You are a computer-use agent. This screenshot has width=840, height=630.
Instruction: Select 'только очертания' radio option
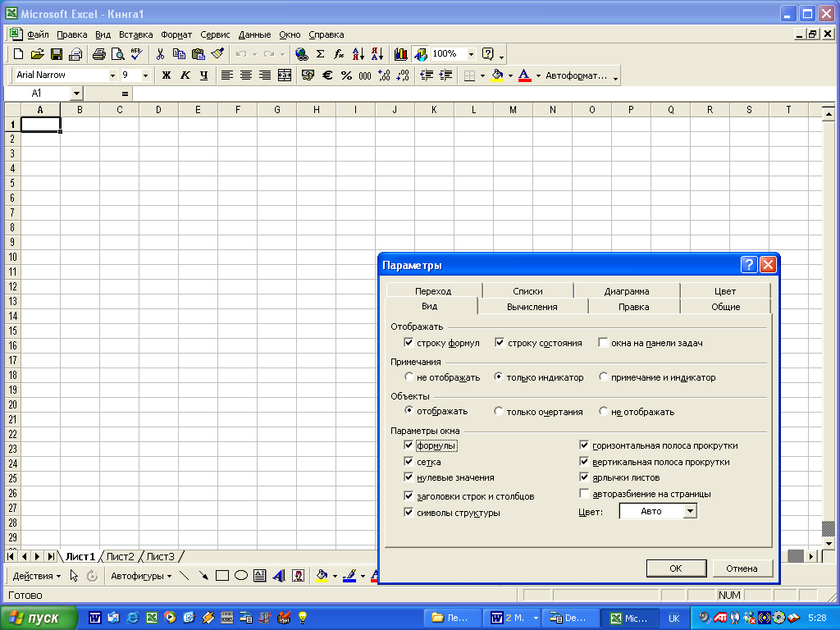pyautogui.click(x=498, y=411)
